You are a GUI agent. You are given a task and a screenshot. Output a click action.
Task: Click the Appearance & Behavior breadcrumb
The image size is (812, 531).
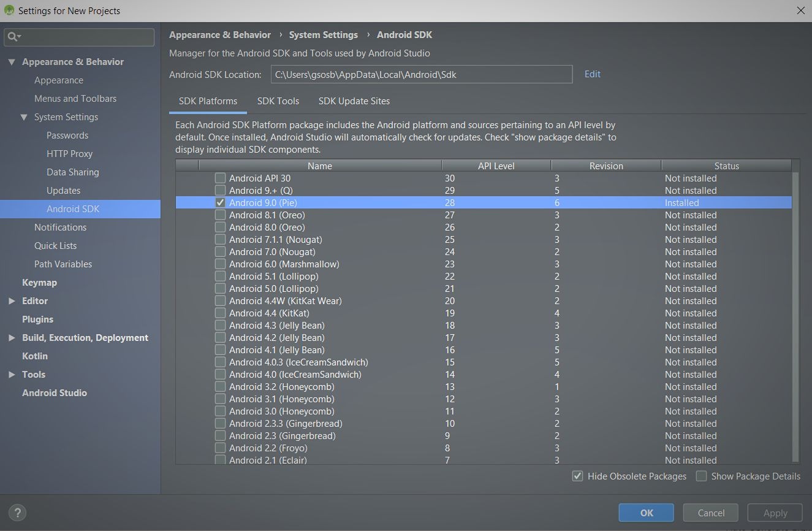(220, 35)
